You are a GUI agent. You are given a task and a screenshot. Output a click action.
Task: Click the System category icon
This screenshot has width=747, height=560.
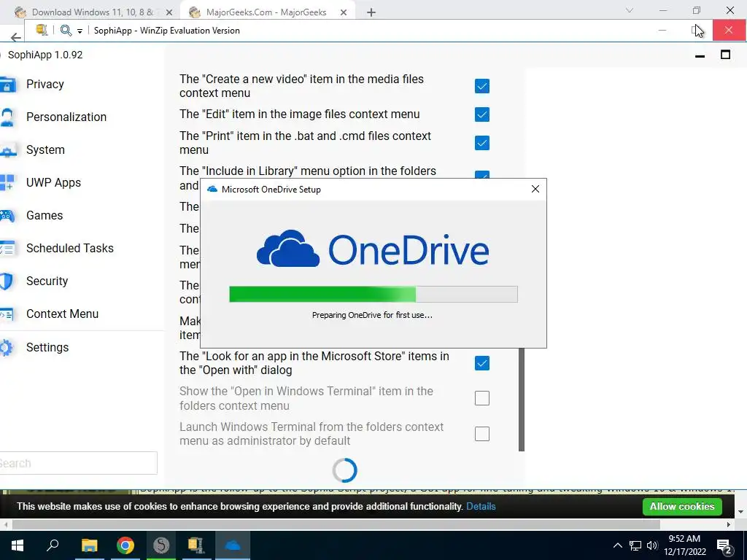click(7, 150)
